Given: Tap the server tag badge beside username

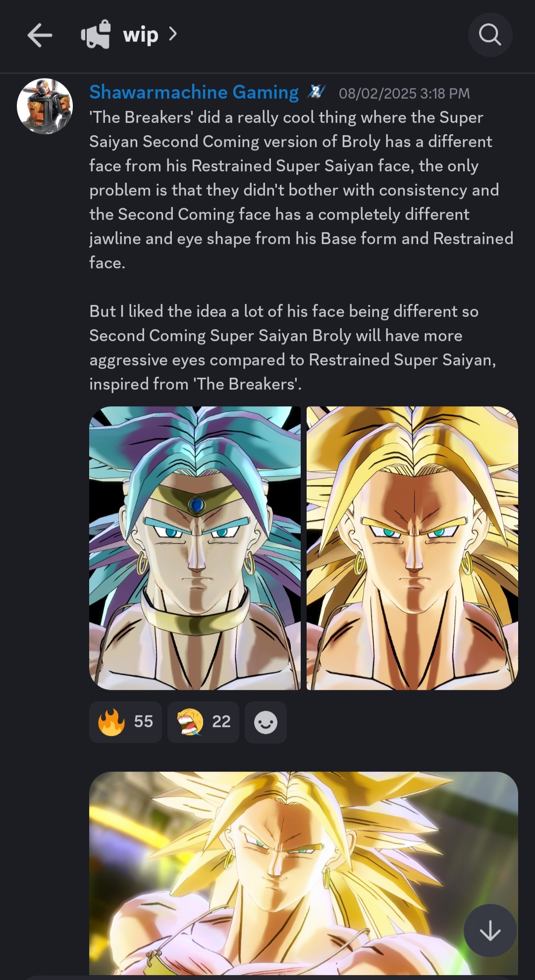Looking at the screenshot, I should point(317,92).
